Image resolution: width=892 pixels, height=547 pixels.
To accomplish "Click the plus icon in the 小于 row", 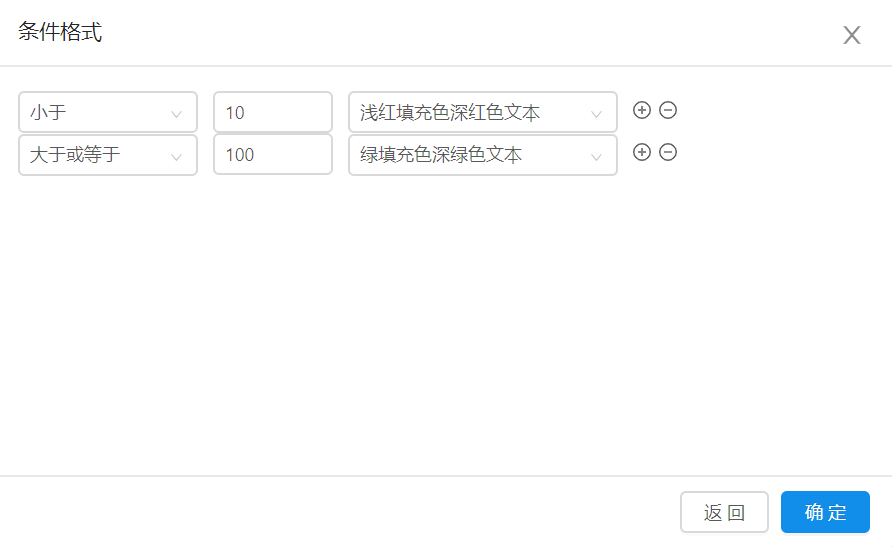I will (x=642, y=110).
